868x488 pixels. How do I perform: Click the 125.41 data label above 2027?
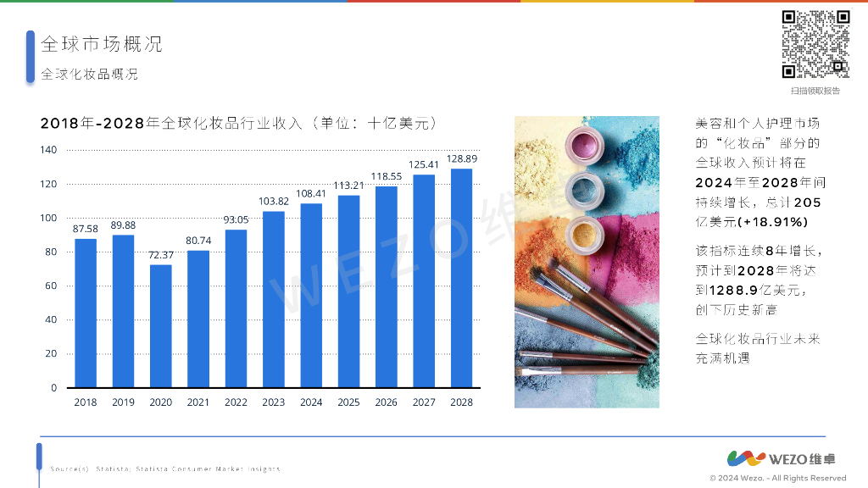(424, 165)
